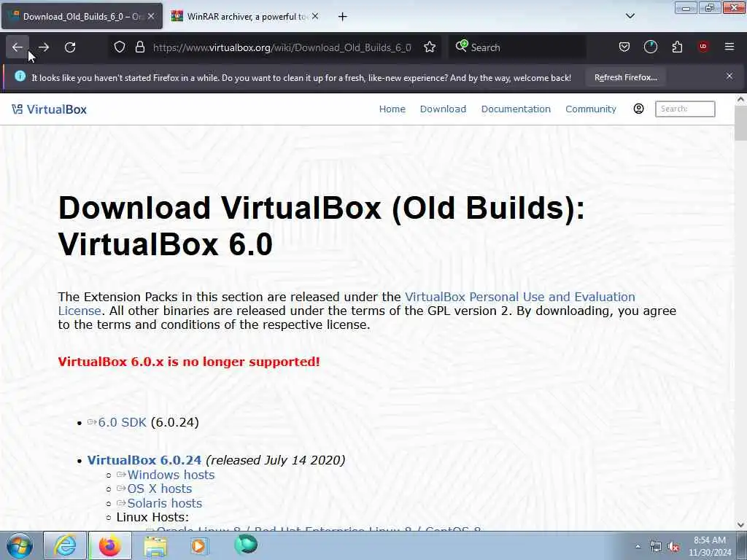
Task: Click the page vertical scrollbar thumb
Action: 740,122
